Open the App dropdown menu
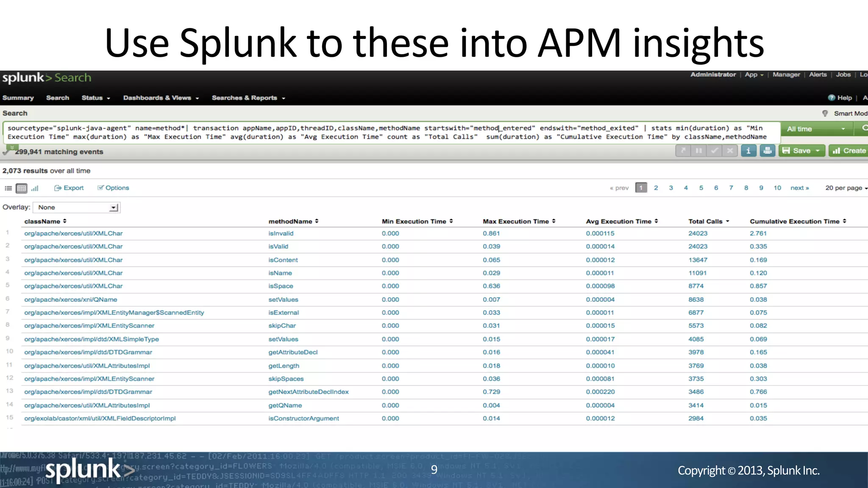 click(x=754, y=75)
